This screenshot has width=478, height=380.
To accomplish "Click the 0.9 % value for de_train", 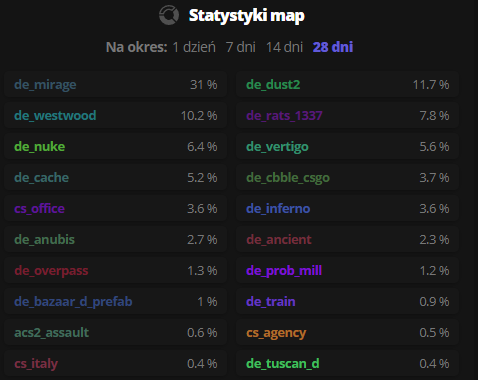I will coord(434,302).
